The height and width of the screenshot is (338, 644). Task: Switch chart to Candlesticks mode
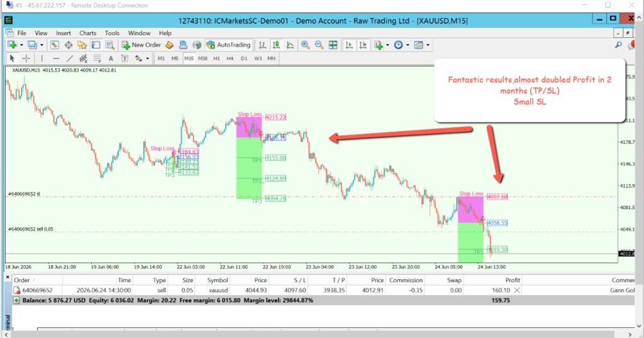(277, 45)
